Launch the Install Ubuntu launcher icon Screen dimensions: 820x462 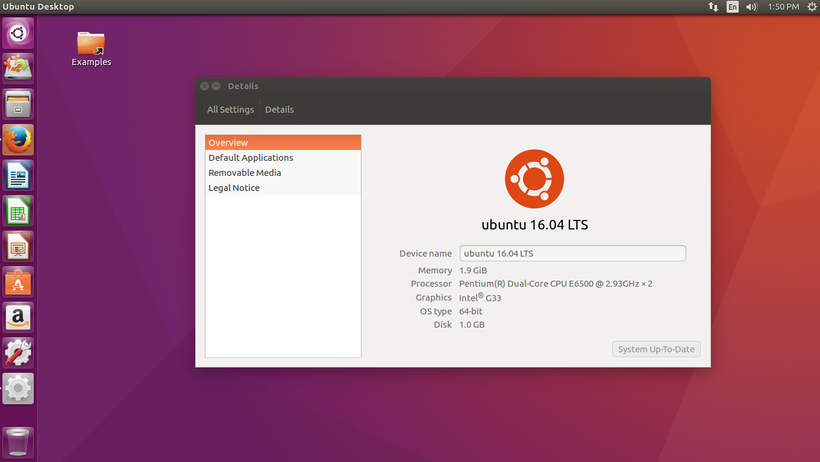click(x=18, y=69)
